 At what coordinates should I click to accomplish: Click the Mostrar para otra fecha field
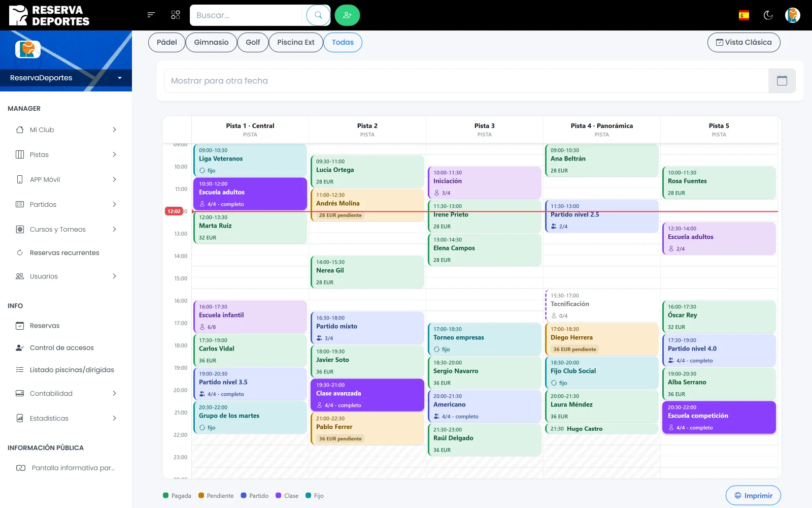coord(466,81)
